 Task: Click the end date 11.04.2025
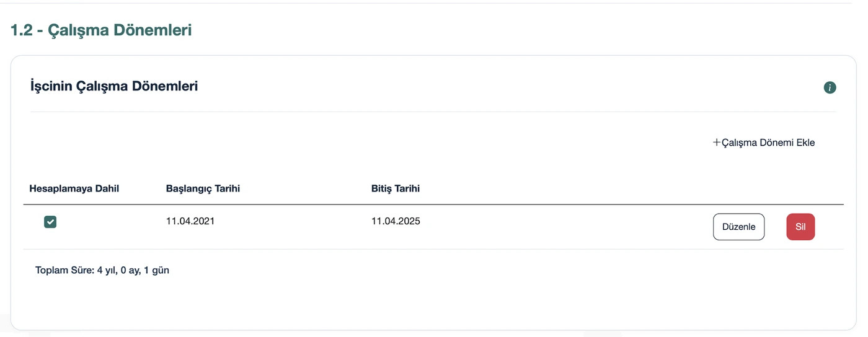[396, 221]
